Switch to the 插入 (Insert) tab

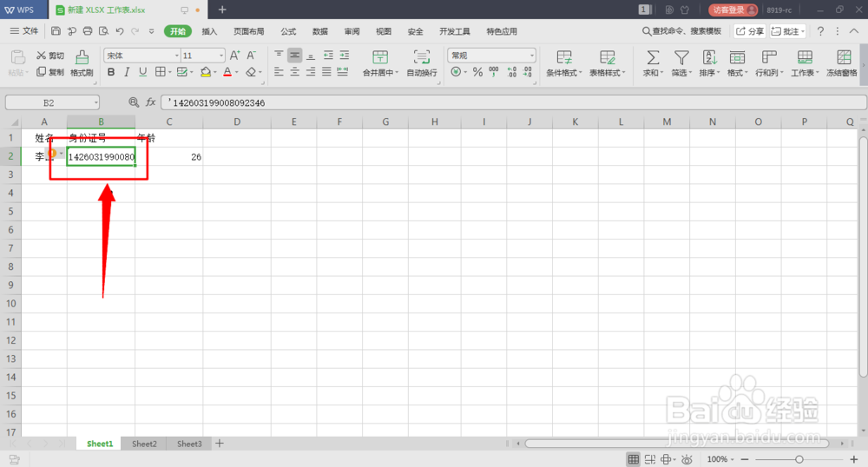209,31
